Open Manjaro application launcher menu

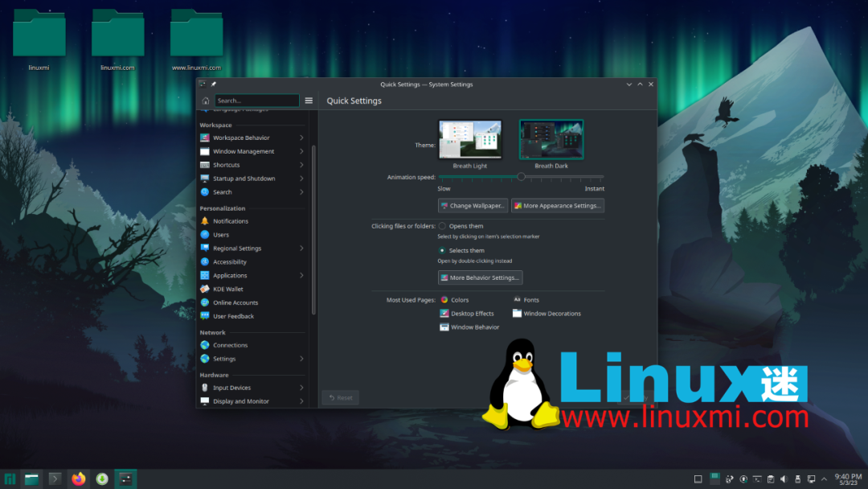pos(10,479)
